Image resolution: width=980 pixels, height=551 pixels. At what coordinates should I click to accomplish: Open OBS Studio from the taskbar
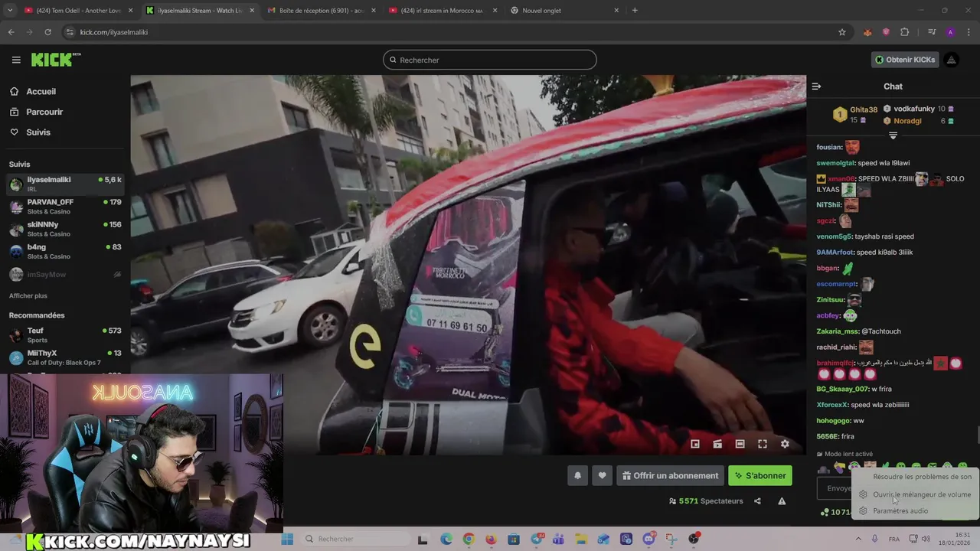(x=694, y=539)
